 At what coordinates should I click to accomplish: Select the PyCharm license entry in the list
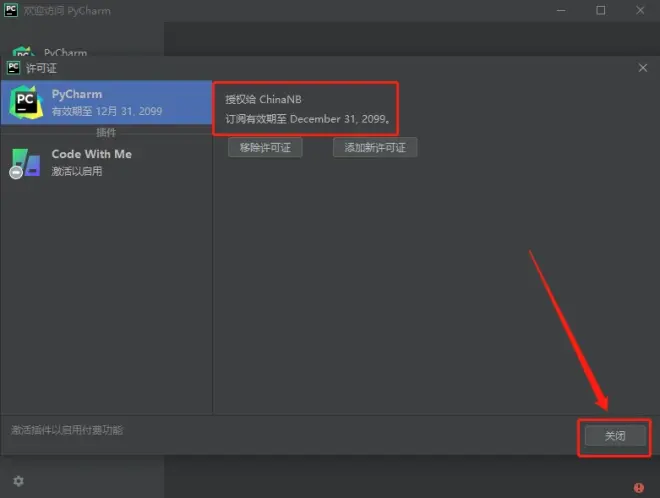(x=106, y=102)
